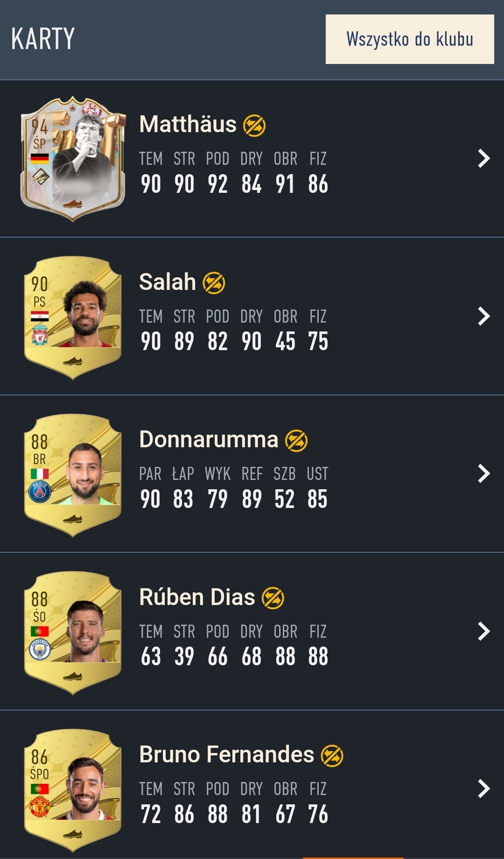Send all to club with Wszystko do klubu
The image size is (504, 859).
[410, 39]
